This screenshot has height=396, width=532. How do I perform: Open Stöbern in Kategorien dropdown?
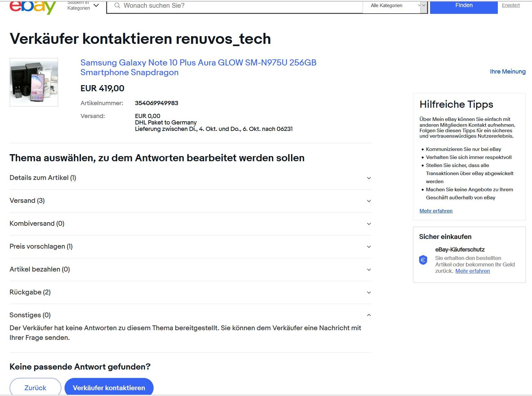(x=83, y=5)
